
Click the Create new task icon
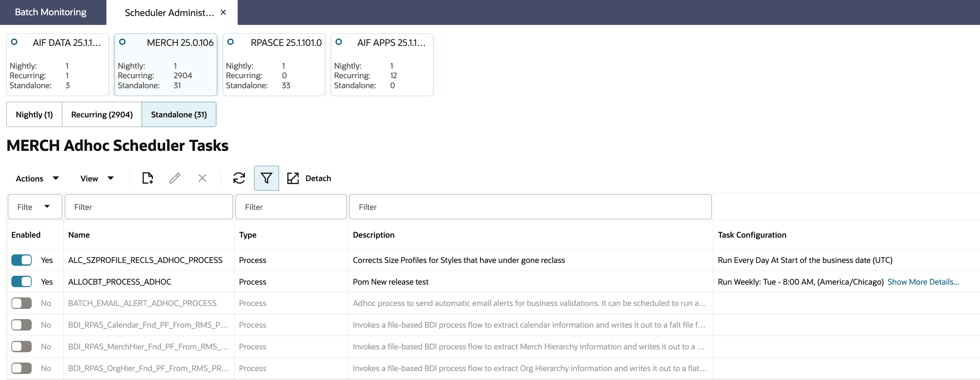click(x=148, y=178)
